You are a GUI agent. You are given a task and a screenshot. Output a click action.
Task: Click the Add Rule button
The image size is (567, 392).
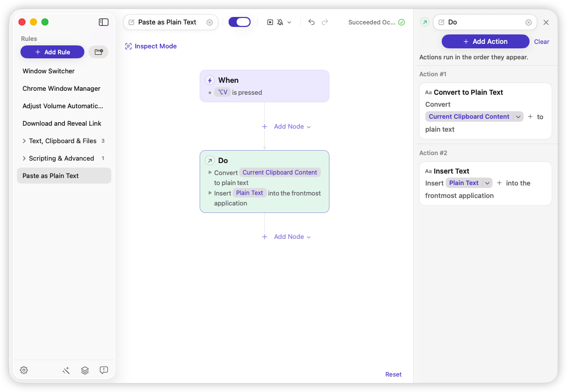tap(52, 52)
